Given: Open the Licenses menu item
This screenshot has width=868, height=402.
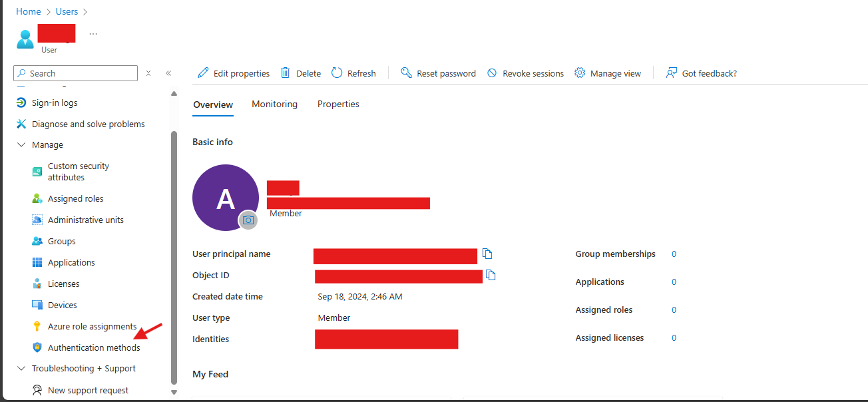Looking at the screenshot, I should [x=63, y=284].
